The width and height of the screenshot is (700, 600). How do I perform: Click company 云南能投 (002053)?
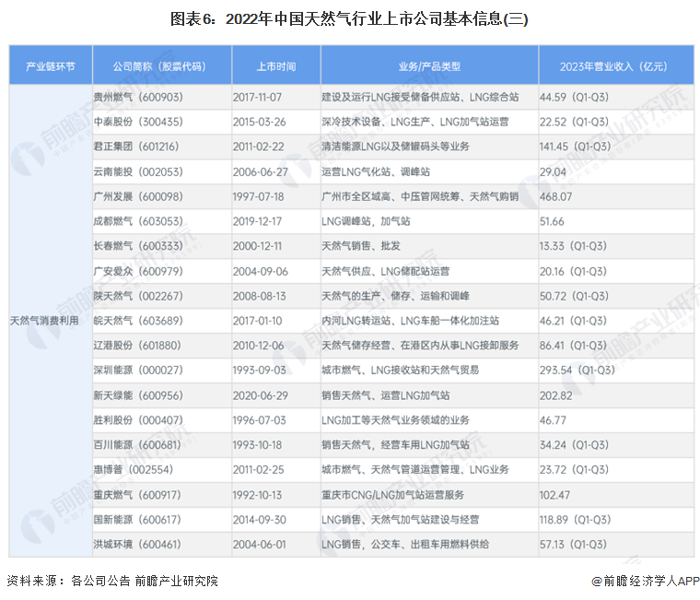138,171
